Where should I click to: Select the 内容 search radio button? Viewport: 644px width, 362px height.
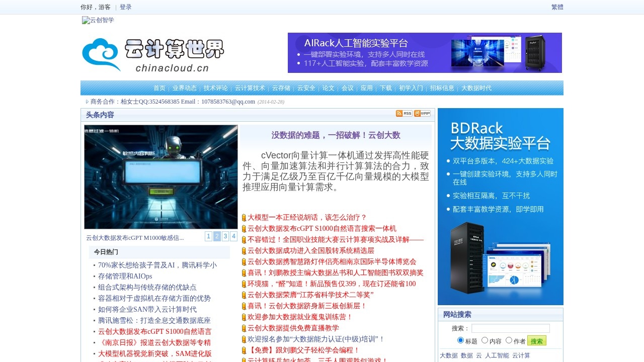coord(484,340)
